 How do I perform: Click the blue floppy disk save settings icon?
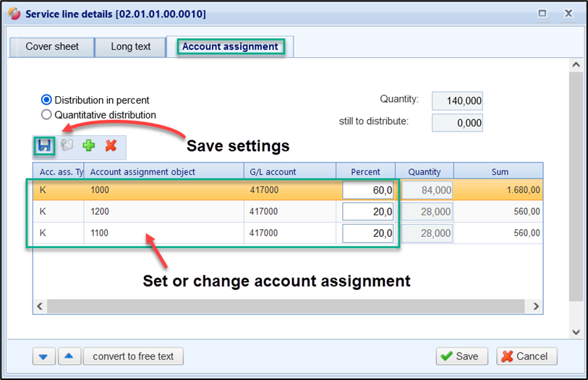pyautogui.click(x=44, y=146)
